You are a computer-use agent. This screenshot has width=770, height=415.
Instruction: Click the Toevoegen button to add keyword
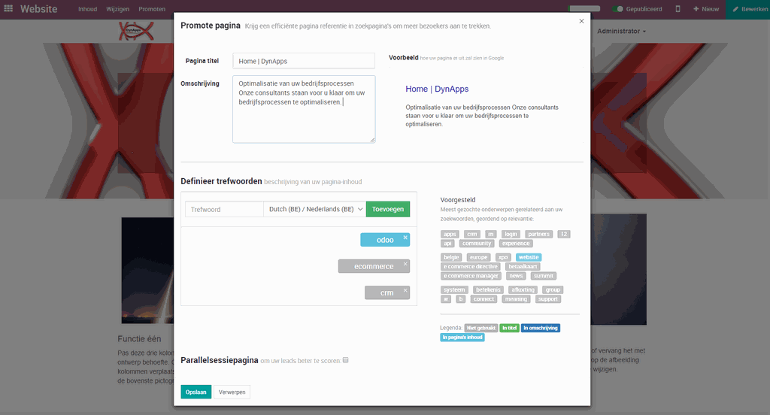388,209
